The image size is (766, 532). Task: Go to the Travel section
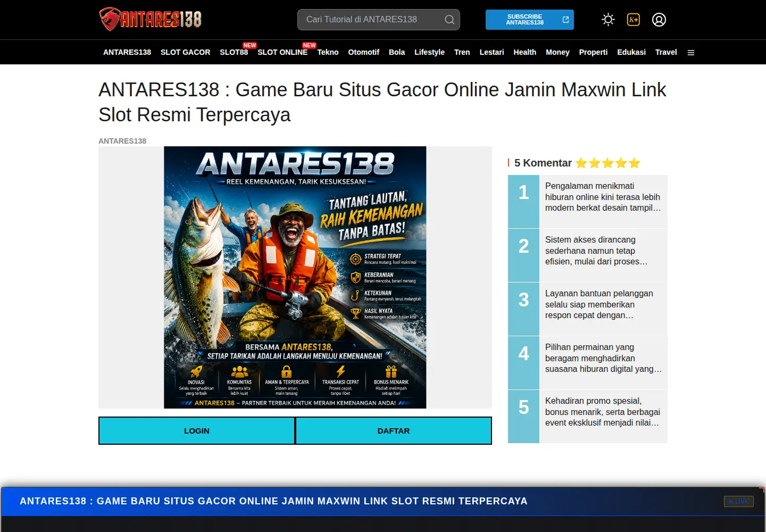(666, 52)
